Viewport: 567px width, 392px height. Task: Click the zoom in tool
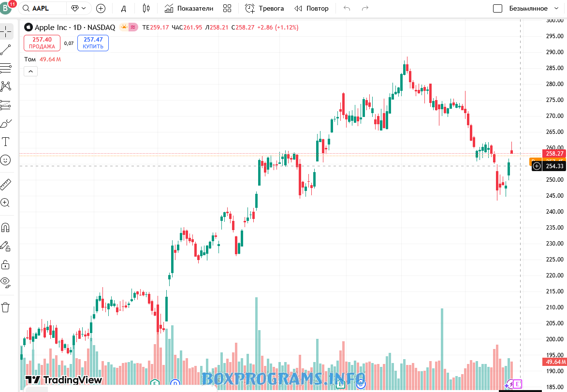pyautogui.click(x=6, y=203)
